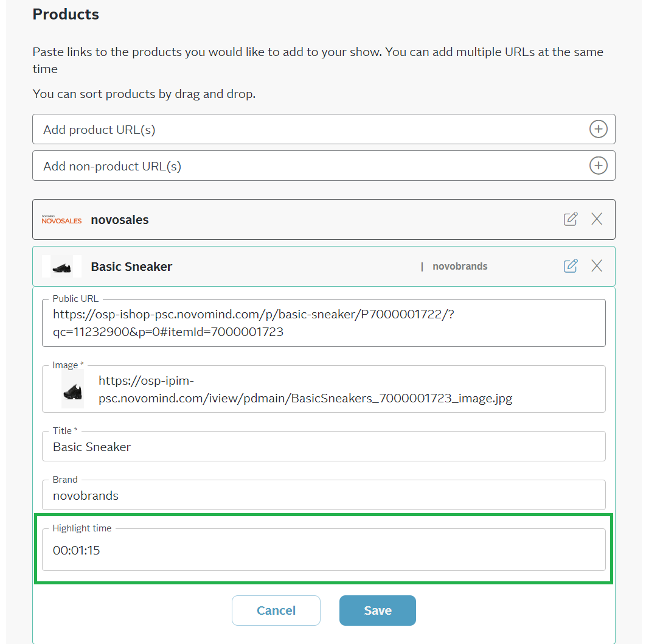This screenshot has width=646, height=644.
Task: Click the Cancel button
Action: pos(276,611)
